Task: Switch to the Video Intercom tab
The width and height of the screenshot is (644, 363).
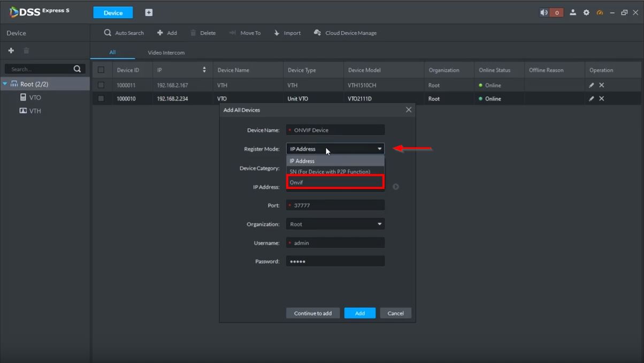Action: point(166,52)
